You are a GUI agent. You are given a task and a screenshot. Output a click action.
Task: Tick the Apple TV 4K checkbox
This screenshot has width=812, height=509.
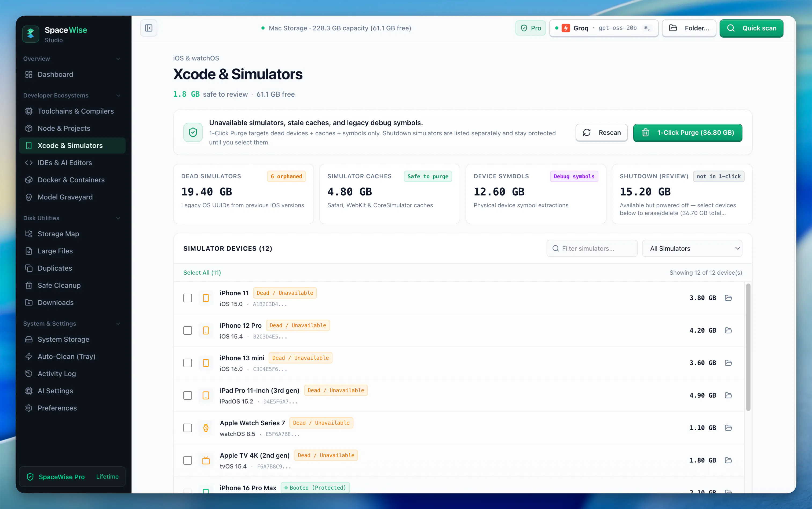pyautogui.click(x=188, y=460)
